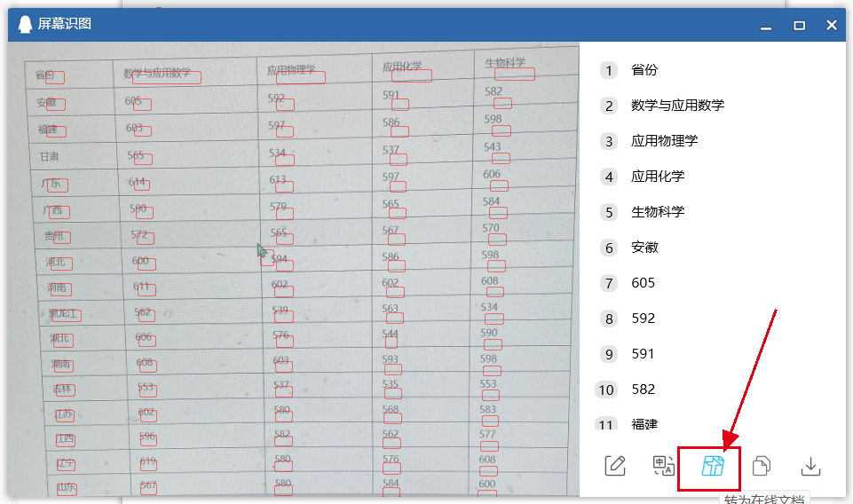The image size is (853, 504).
Task: Minimize the 屏幕识图 window
Action: [x=766, y=26]
